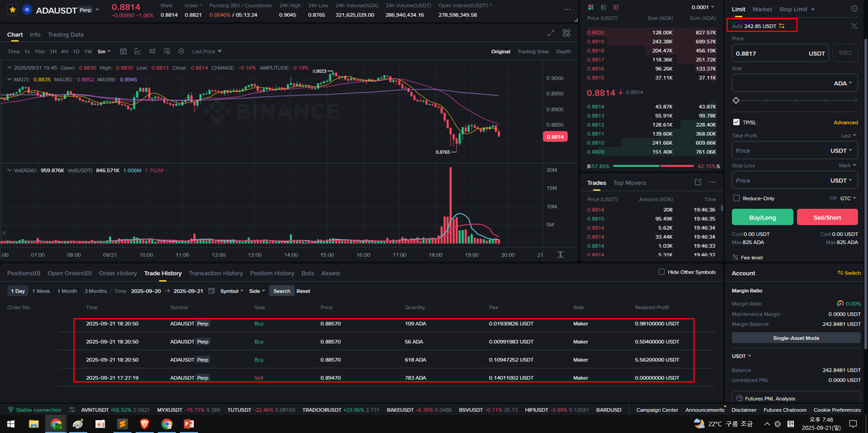This screenshot has height=433, width=868.
Task: Open Trades panel three-dot options
Action: tap(713, 182)
